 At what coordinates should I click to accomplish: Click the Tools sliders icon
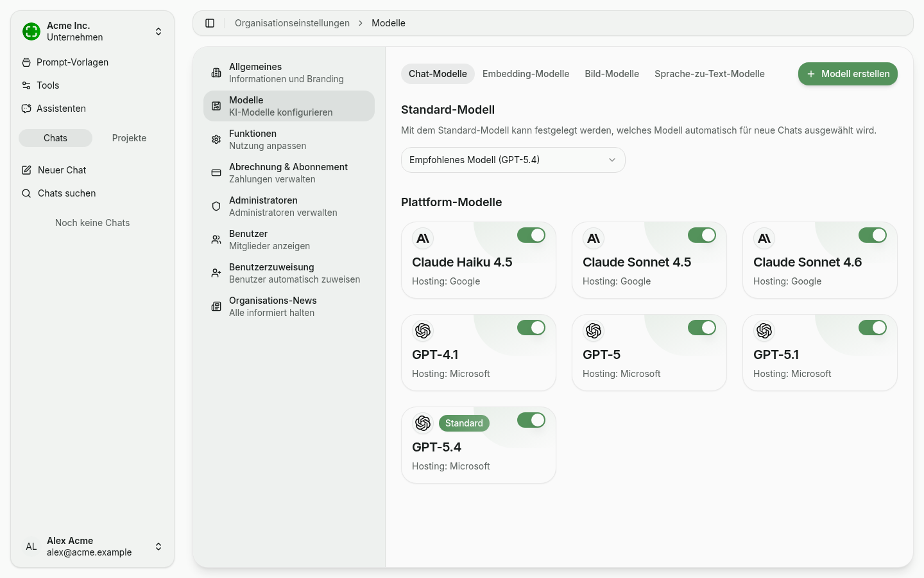tap(26, 85)
